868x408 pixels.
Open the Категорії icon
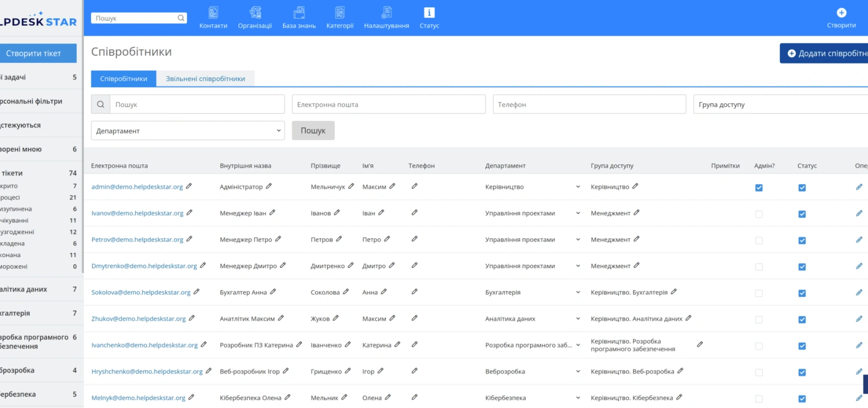point(340,12)
